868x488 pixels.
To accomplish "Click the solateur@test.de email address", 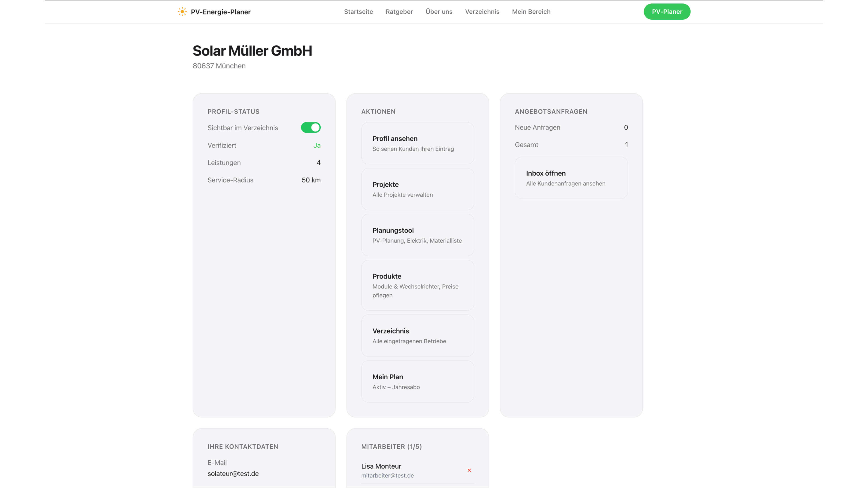I will click(233, 474).
